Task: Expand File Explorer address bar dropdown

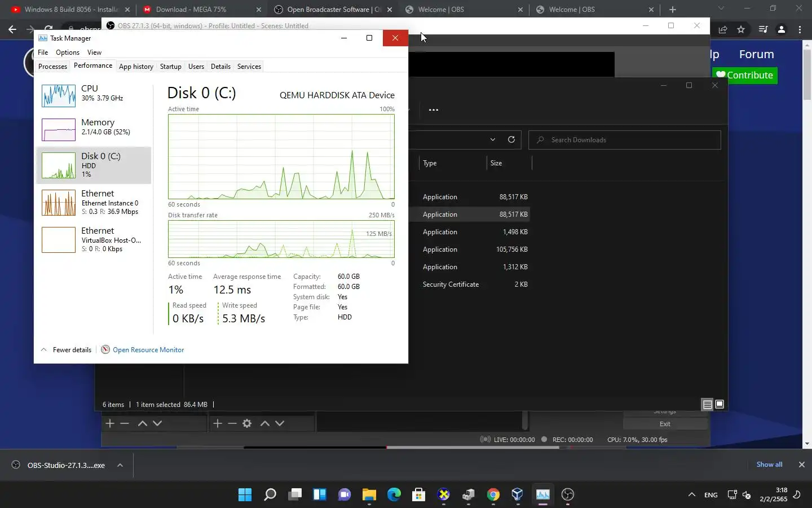Action: point(493,139)
